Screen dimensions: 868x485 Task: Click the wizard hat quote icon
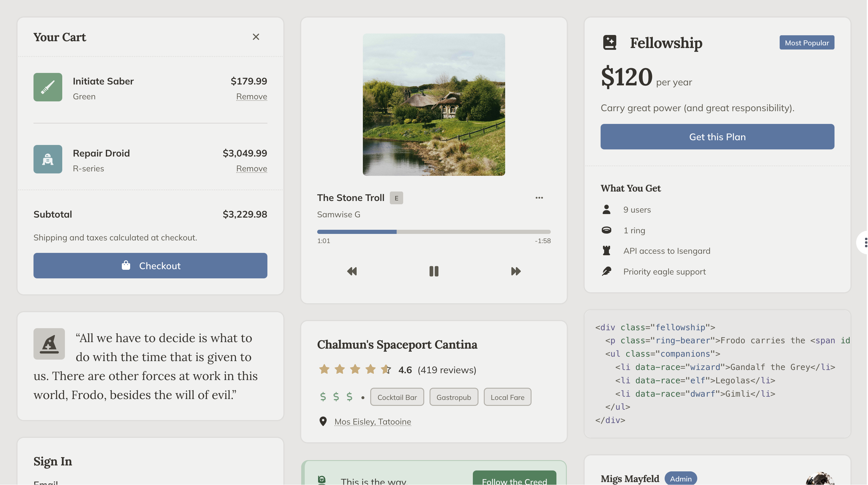[x=49, y=344]
